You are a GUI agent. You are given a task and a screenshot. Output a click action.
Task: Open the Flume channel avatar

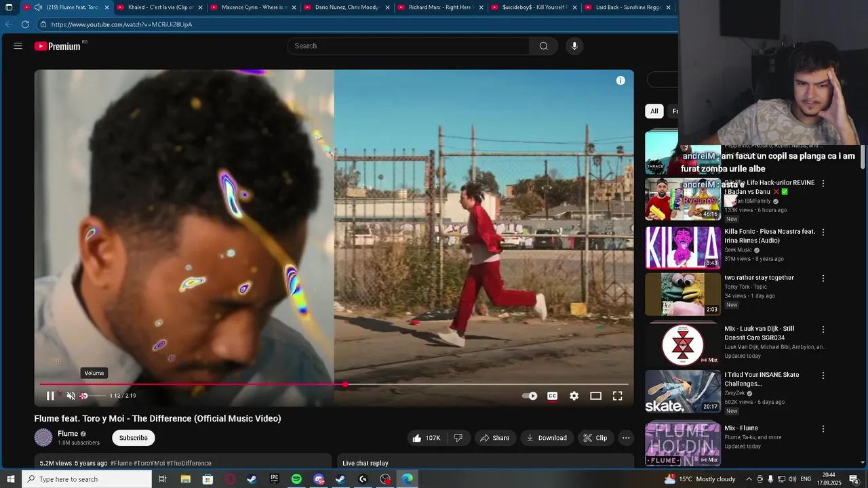(x=43, y=438)
